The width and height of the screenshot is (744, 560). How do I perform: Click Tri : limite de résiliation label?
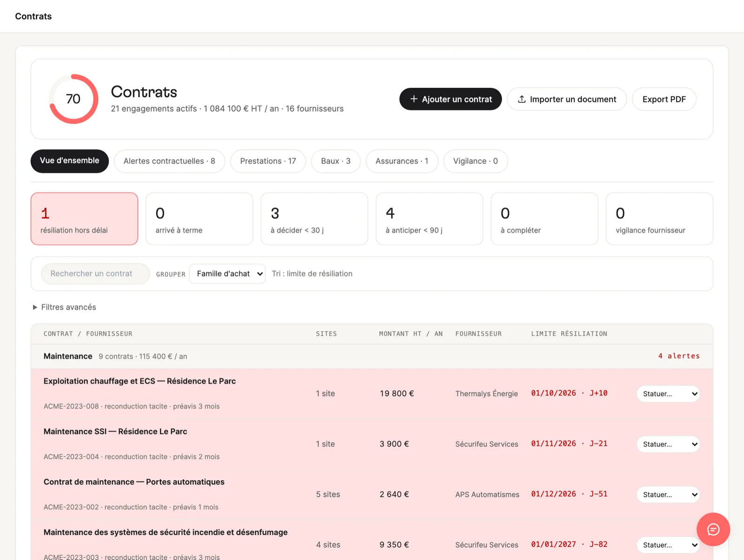coord(312,273)
